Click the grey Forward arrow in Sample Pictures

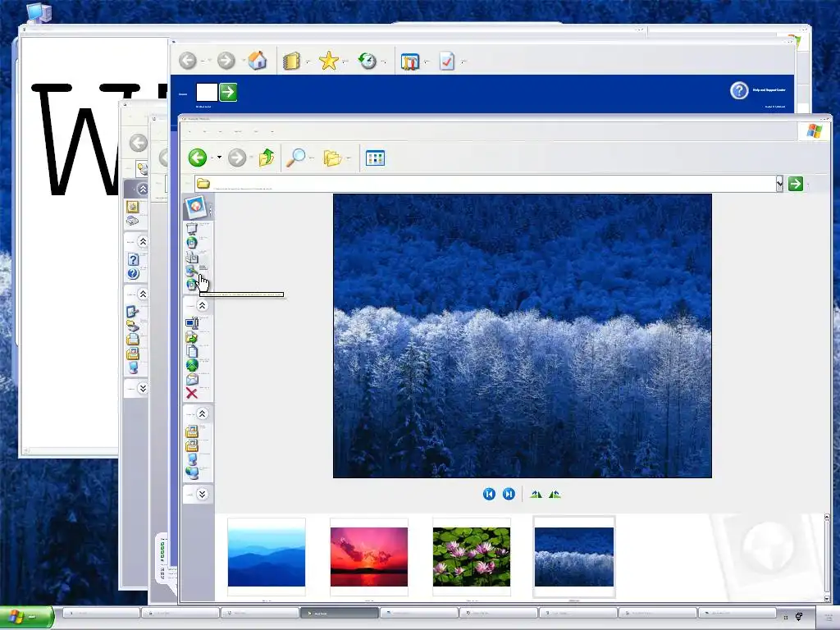click(237, 158)
